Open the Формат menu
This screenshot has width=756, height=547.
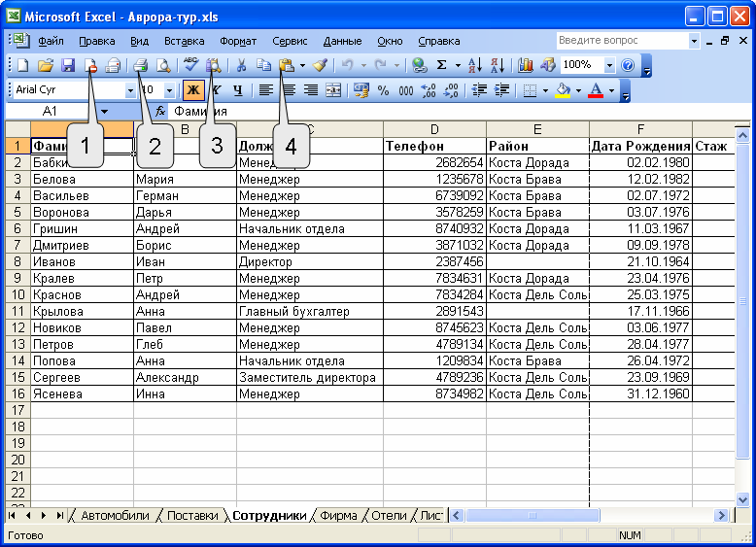click(x=238, y=41)
